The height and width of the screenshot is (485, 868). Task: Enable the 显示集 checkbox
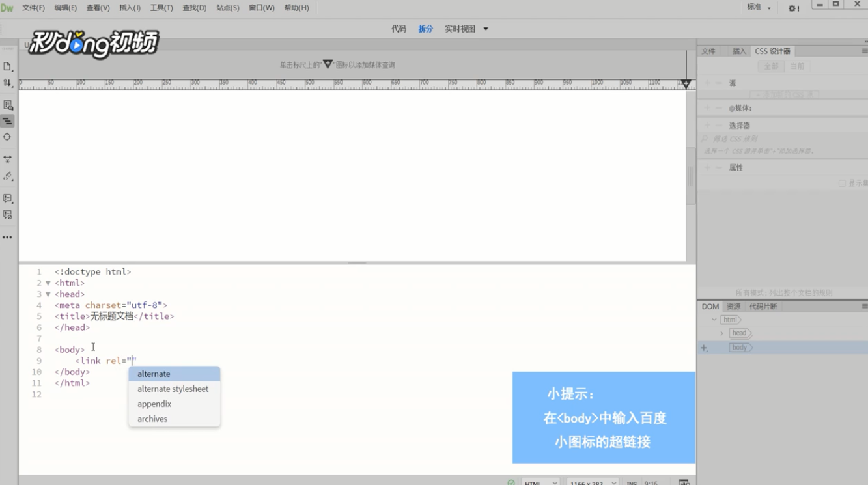click(x=842, y=184)
